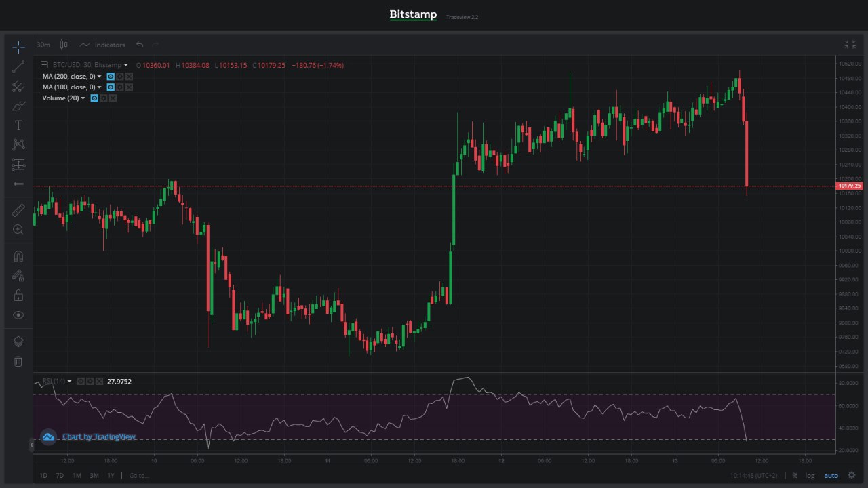Remove the Volume (20) indicator
The width and height of the screenshot is (868, 488).
pyautogui.click(x=113, y=98)
